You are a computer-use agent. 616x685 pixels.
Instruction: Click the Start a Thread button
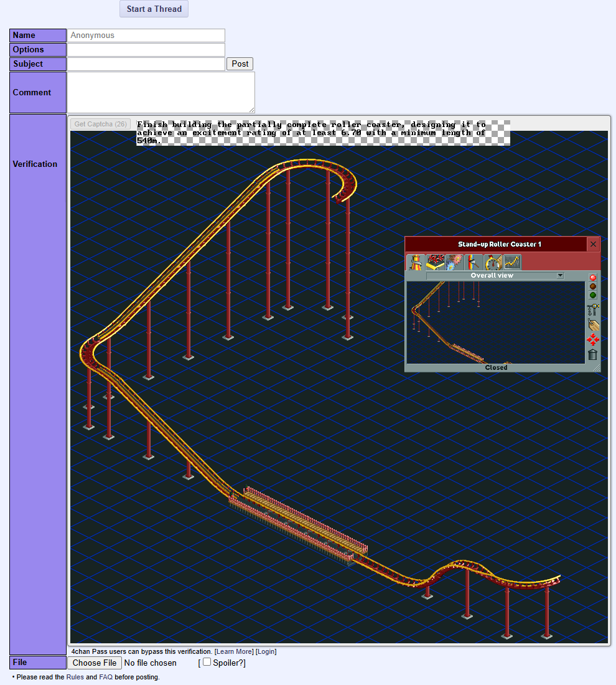click(x=154, y=9)
